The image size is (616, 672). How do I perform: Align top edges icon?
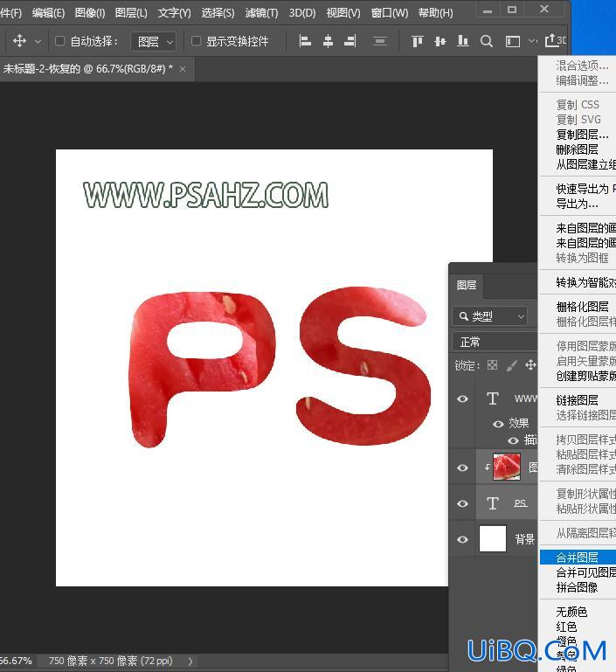pyautogui.click(x=418, y=41)
